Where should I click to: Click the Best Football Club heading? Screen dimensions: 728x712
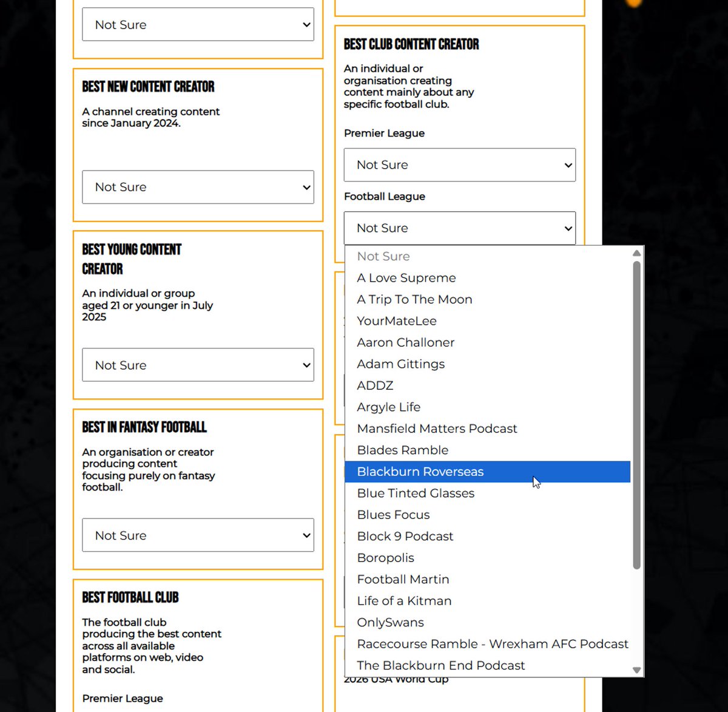130,598
